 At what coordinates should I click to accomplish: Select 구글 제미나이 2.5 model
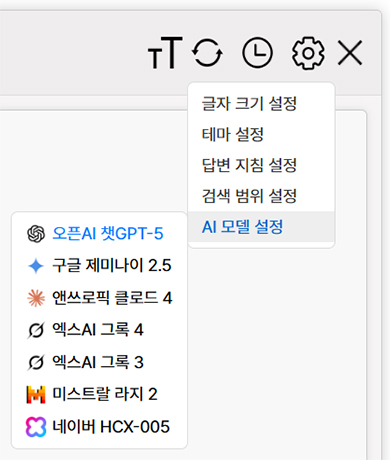tap(99, 266)
